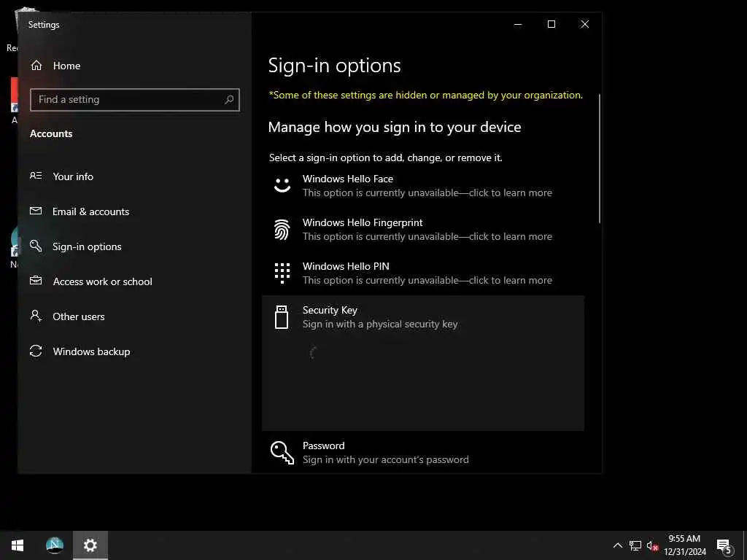Screen dimensions: 747x560
Task: Click the Home house icon in Settings sidebar
Action: point(36,65)
